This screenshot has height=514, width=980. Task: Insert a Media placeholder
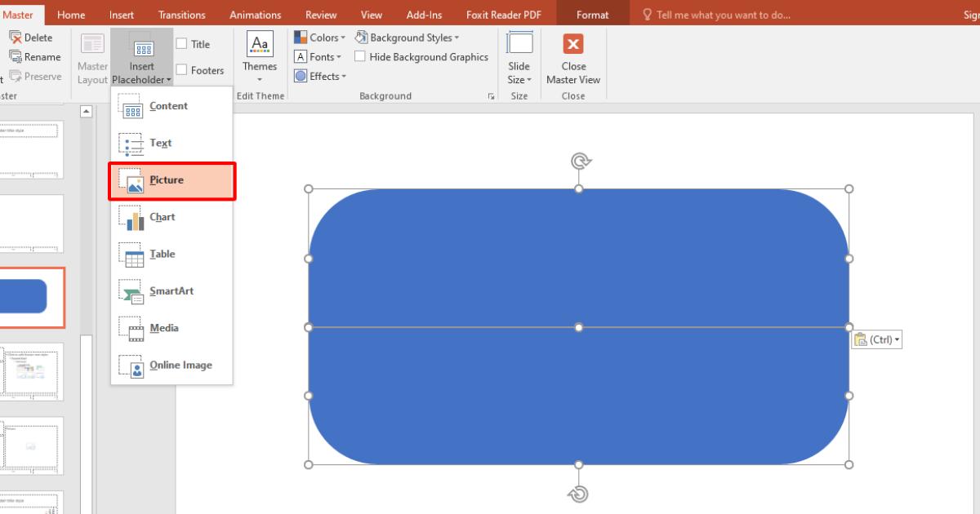162,327
